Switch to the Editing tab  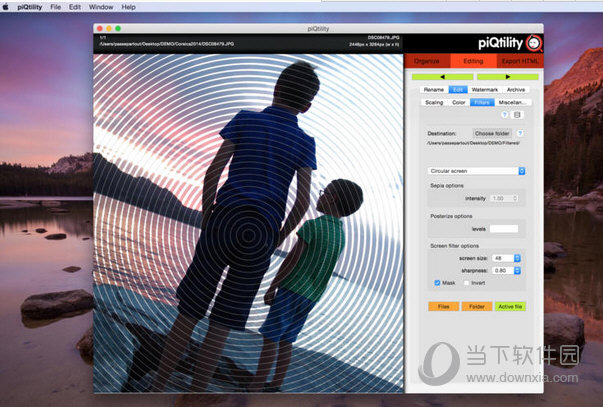[473, 61]
